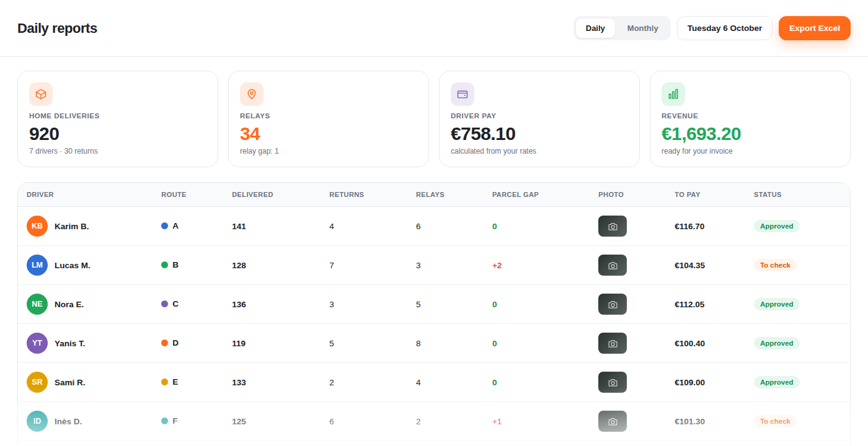Open Inès D.'s photo camera icon
Image resolution: width=868 pixels, height=446 pixels.
point(613,421)
